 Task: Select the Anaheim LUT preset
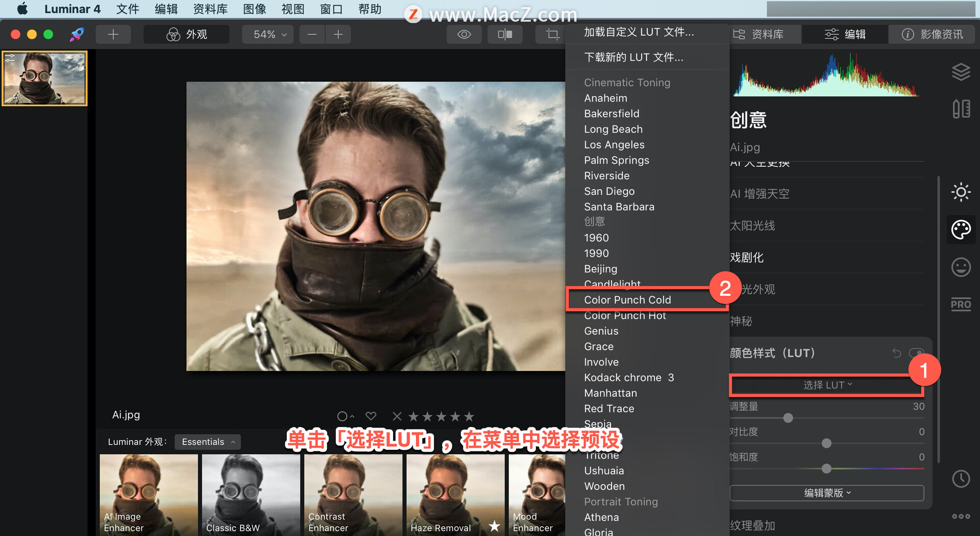pyautogui.click(x=605, y=98)
